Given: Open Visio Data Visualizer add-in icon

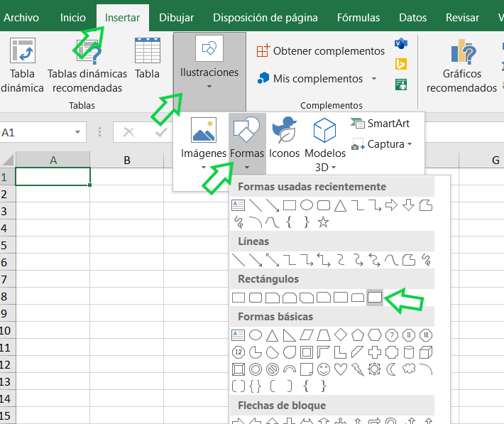Looking at the screenshot, I should (x=401, y=43).
